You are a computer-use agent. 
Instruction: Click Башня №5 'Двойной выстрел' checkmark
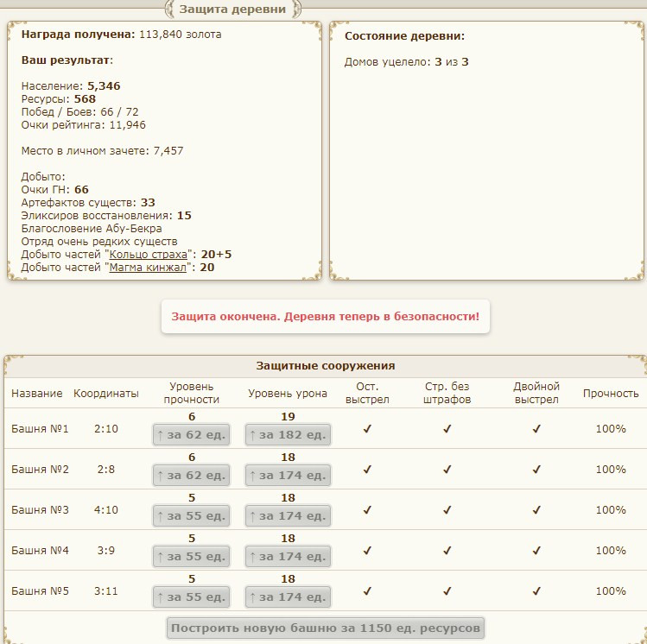(x=536, y=590)
